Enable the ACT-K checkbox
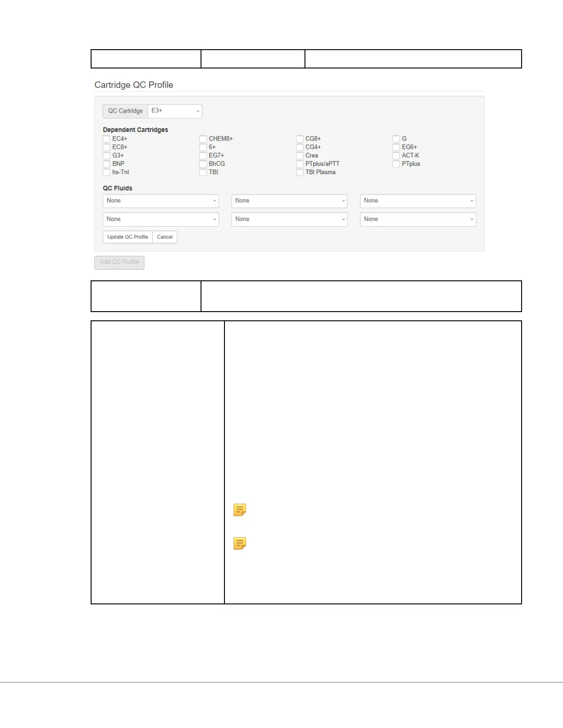The height and width of the screenshot is (728, 563). 396,155
